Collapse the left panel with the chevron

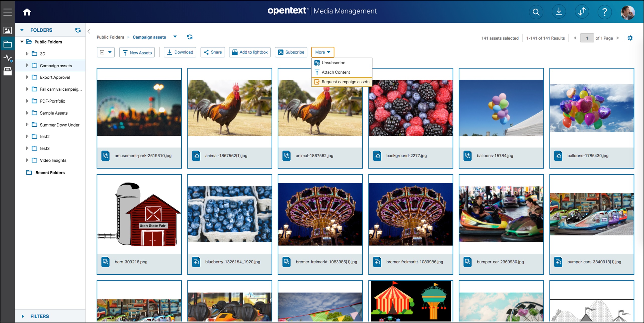click(x=89, y=31)
